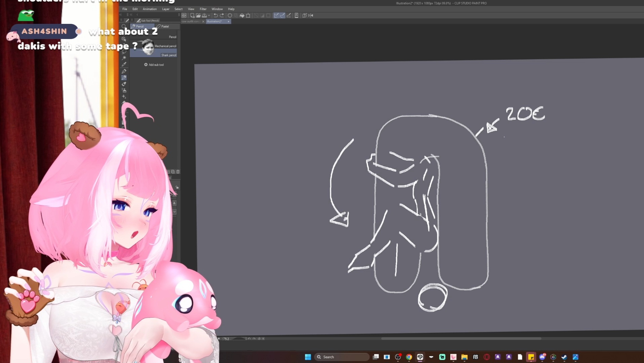This screenshot has height=363, width=644.
Task: Click the Windows taskbar Search box
Action: [342, 357]
